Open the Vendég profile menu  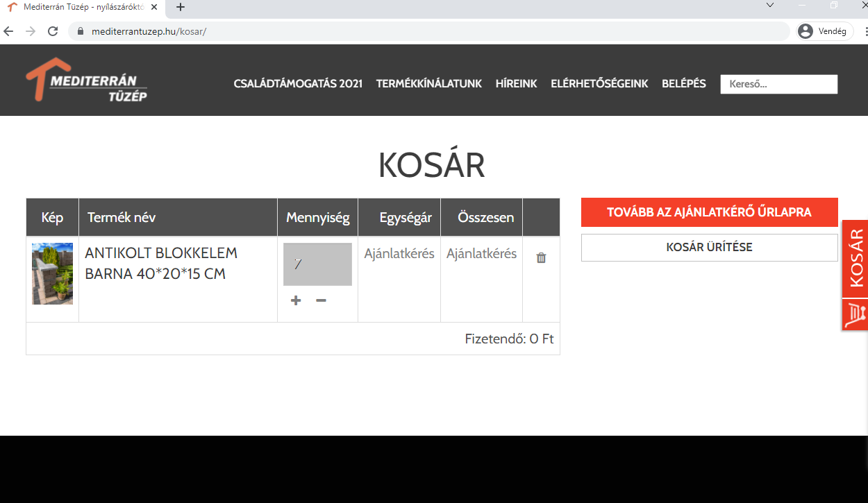824,31
